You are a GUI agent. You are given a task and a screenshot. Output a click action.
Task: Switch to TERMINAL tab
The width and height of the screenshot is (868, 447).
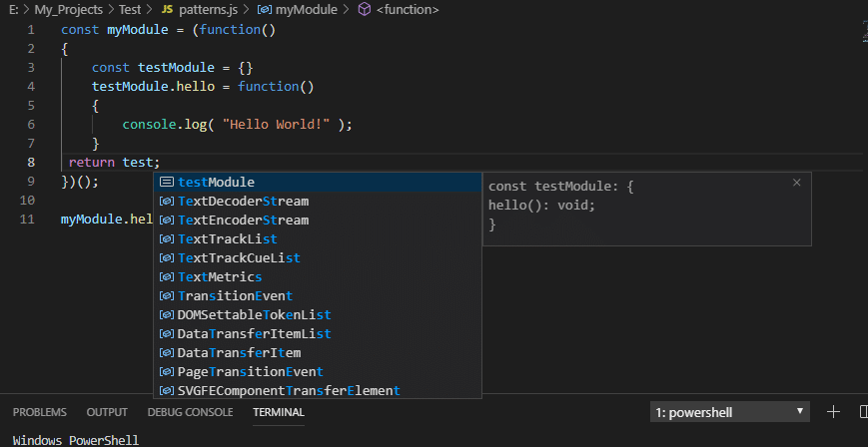tap(279, 412)
